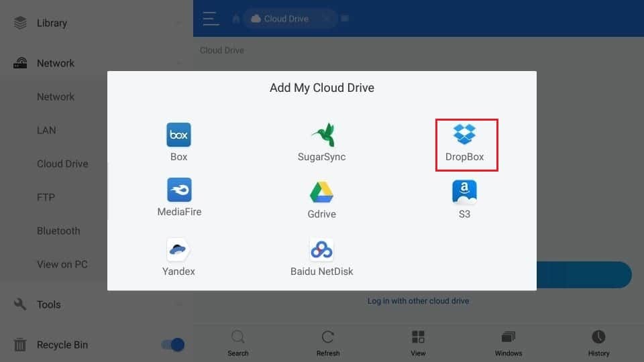The height and width of the screenshot is (362, 644).
Task: Open the Cloud Drive sidebar item
Action: pos(62,164)
